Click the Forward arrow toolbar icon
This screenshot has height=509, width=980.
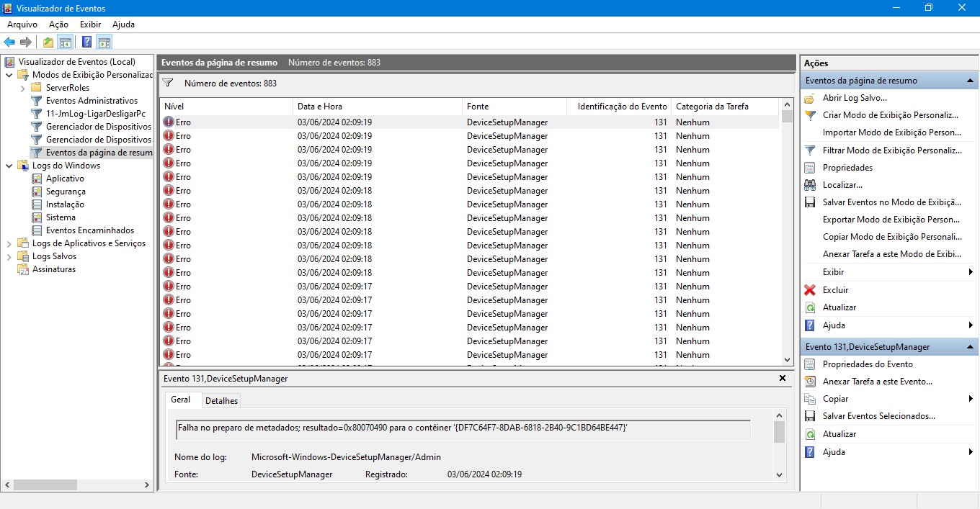pos(26,42)
